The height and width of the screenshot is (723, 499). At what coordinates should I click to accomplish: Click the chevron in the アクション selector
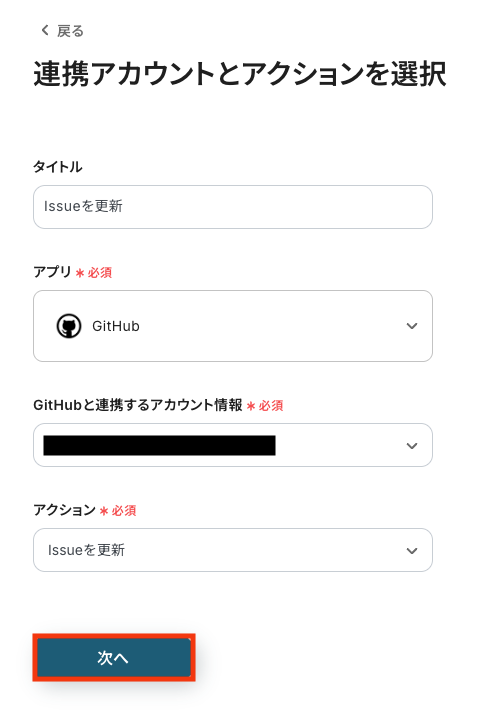pos(412,551)
